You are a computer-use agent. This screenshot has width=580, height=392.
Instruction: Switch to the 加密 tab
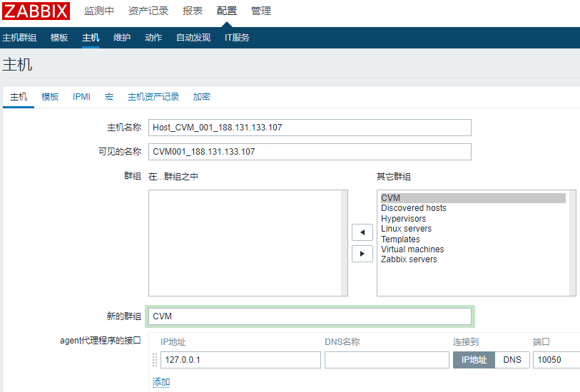[202, 97]
